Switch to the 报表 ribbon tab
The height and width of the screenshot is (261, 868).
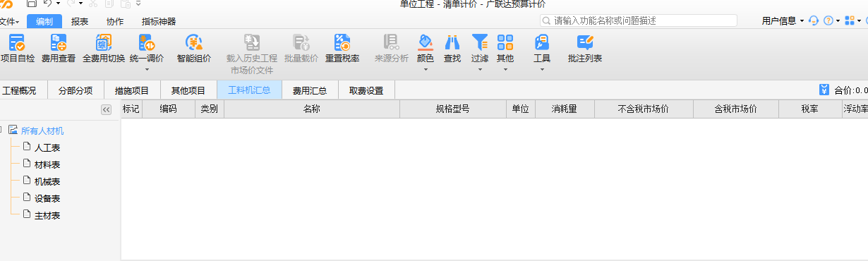click(x=80, y=21)
